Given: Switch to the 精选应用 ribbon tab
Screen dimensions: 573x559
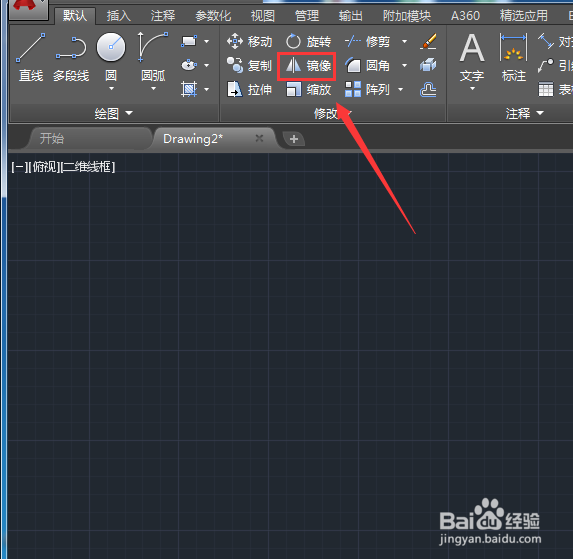Looking at the screenshot, I should [523, 16].
